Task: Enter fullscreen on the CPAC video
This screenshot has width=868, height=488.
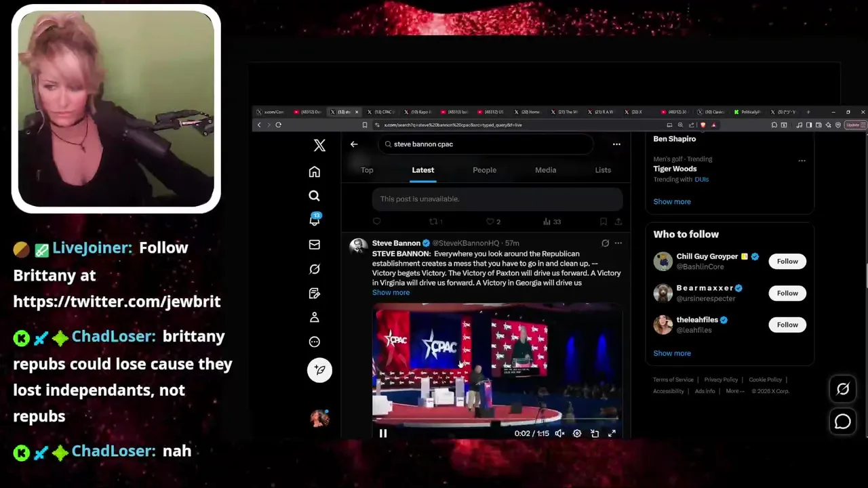Action: (x=612, y=434)
